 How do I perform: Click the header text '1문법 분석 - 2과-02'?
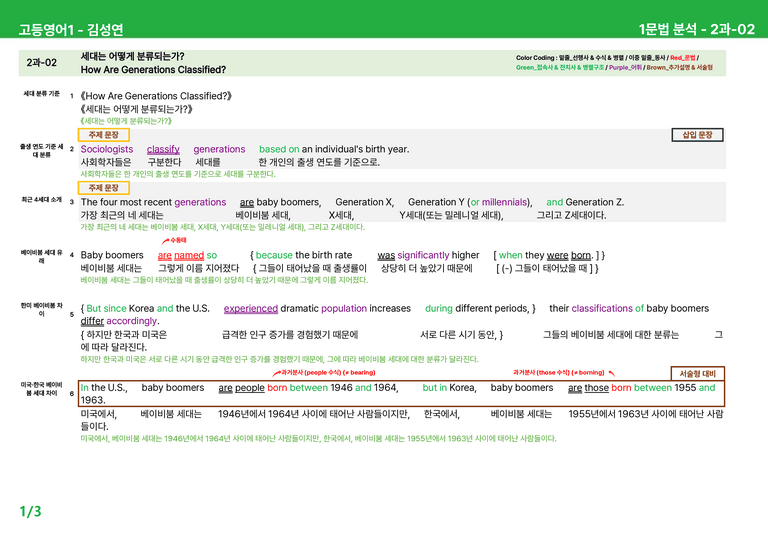(696, 29)
